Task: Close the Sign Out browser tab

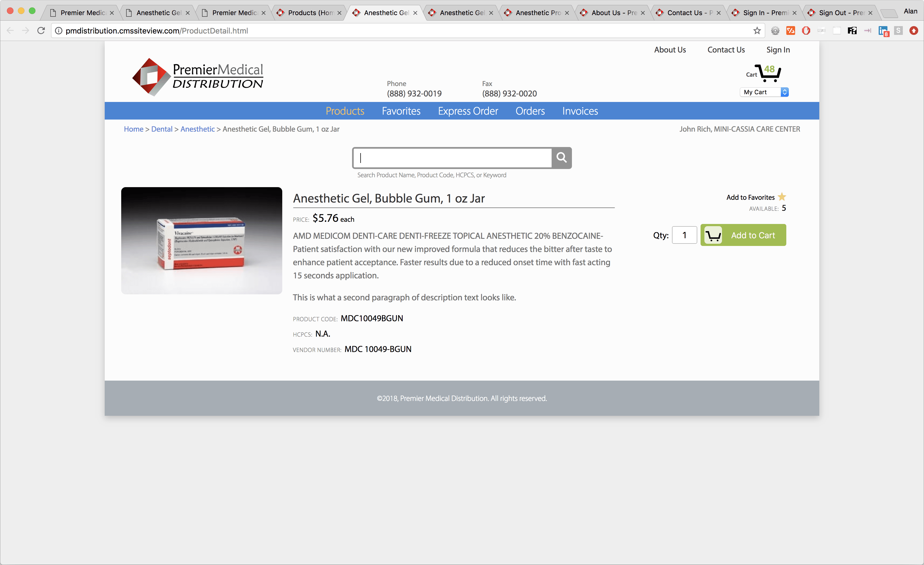Action: coord(870,13)
